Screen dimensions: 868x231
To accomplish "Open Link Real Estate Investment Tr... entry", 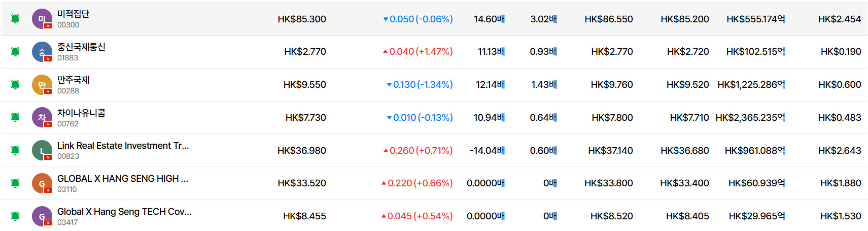I will click(123, 146).
